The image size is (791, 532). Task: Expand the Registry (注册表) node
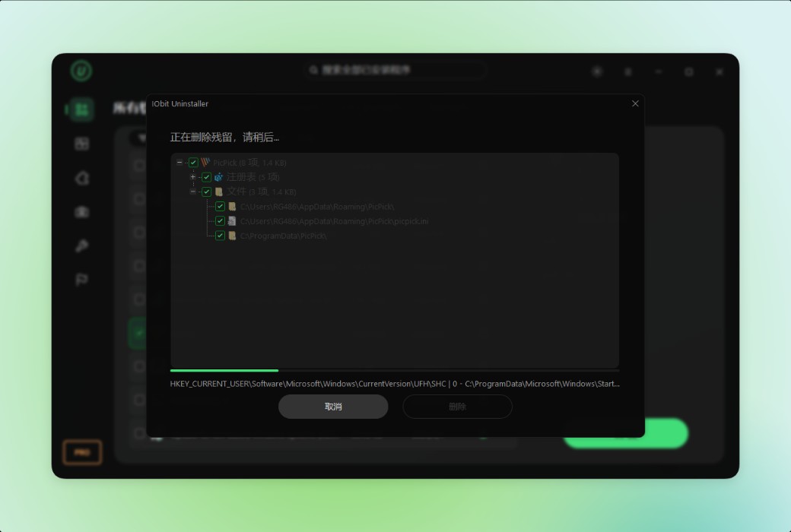192,177
